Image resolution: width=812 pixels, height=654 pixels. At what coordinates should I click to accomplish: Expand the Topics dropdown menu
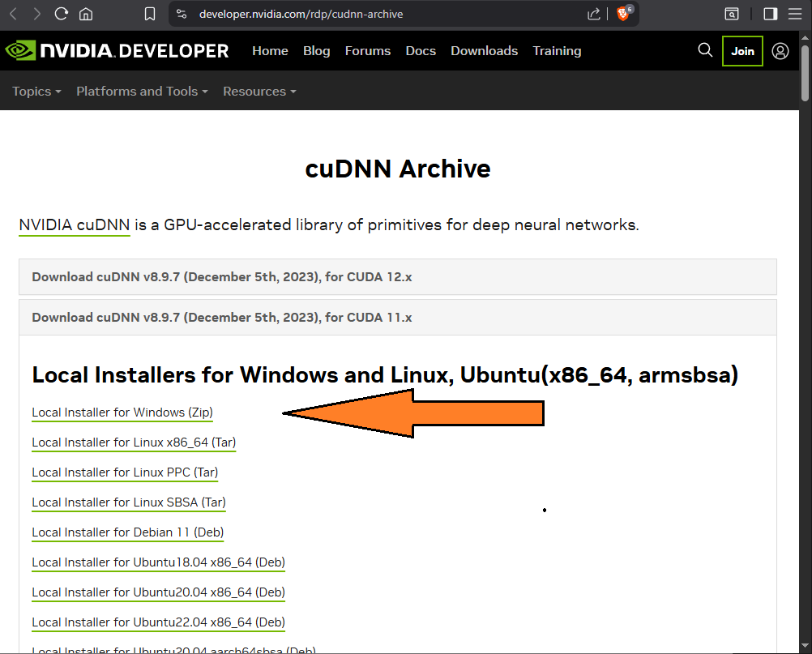tap(36, 91)
